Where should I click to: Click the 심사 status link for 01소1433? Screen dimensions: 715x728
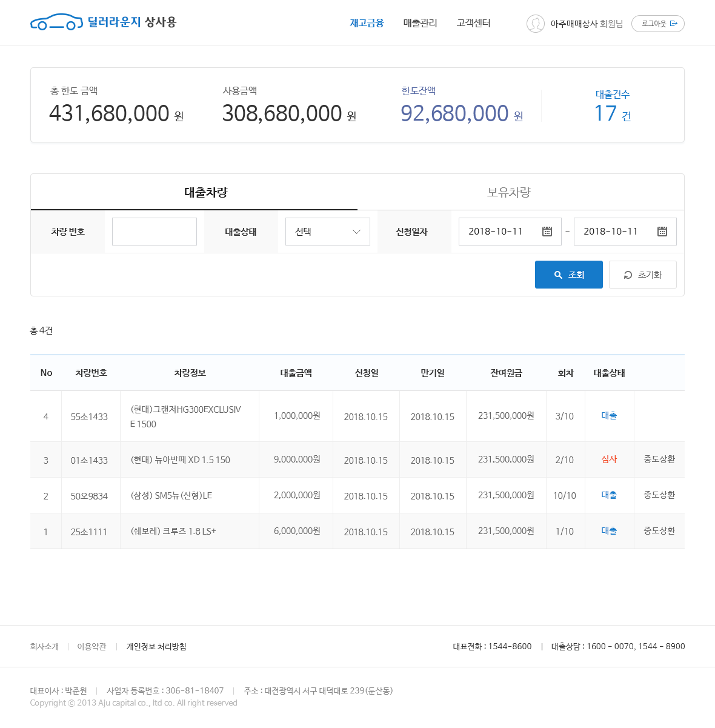point(609,459)
